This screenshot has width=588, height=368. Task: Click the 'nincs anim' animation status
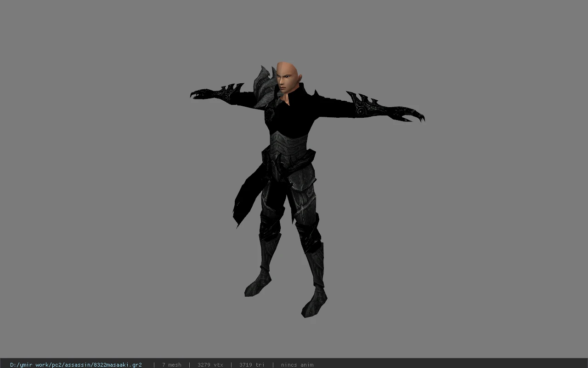tap(297, 365)
